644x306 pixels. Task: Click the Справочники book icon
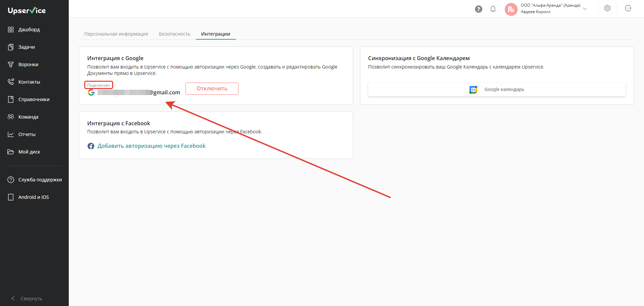[11, 99]
